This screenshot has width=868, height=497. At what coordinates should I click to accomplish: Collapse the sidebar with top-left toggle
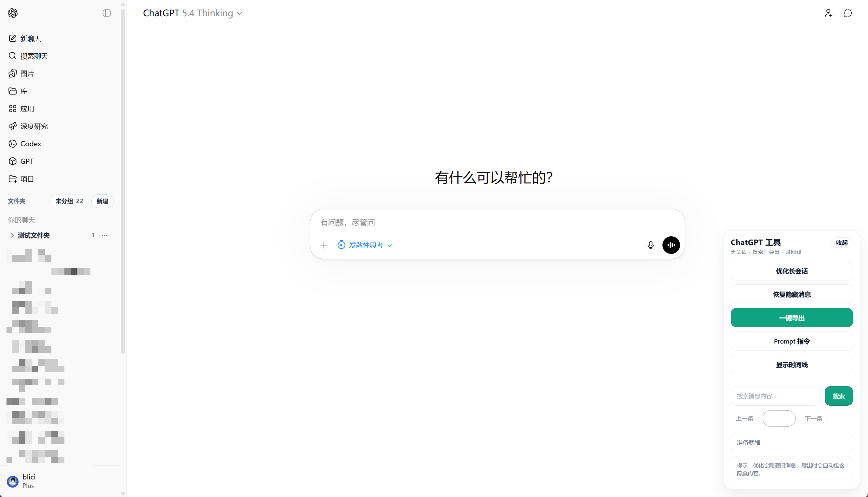point(106,13)
